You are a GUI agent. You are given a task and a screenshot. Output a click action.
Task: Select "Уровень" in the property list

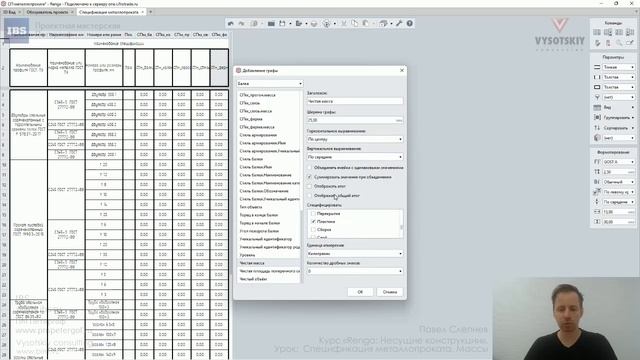[x=269, y=255]
